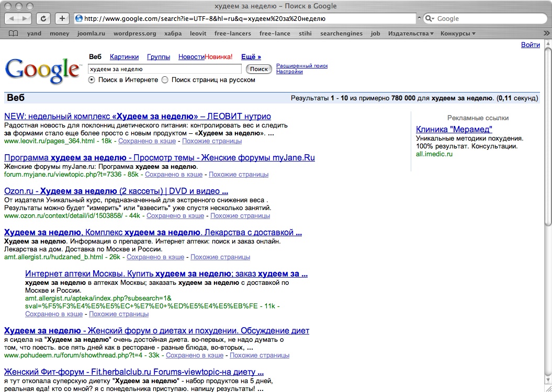552x392 pixels.
Task: Open the Ozon.ru DVD result
Action: click(116, 191)
